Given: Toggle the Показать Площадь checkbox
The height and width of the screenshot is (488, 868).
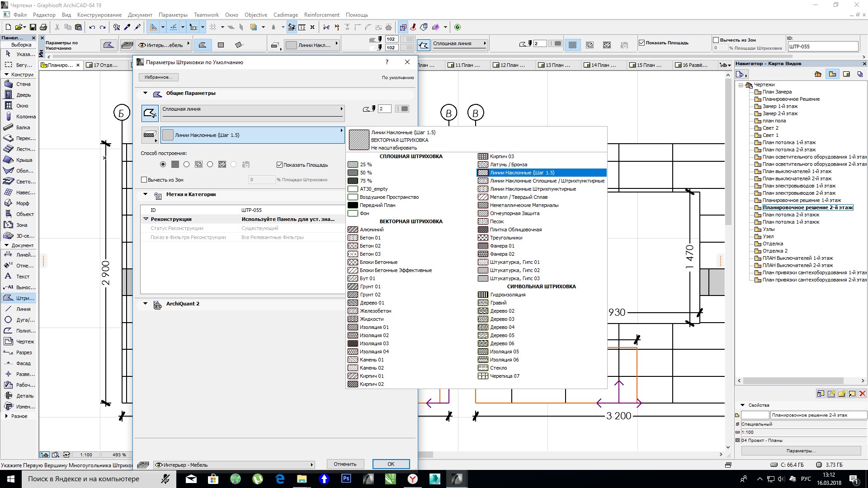Looking at the screenshot, I should click(279, 165).
